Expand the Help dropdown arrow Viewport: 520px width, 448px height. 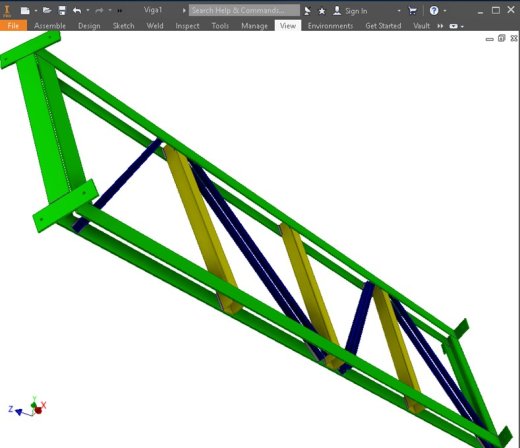point(445,11)
